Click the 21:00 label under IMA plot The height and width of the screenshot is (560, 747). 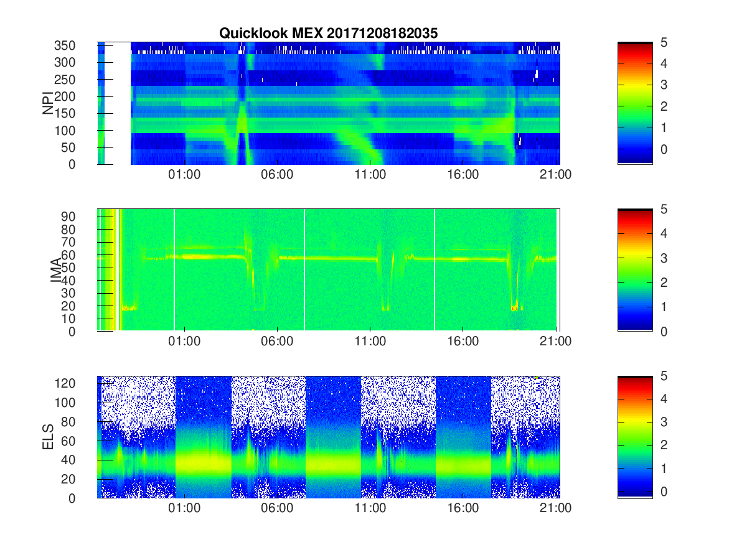click(x=556, y=342)
